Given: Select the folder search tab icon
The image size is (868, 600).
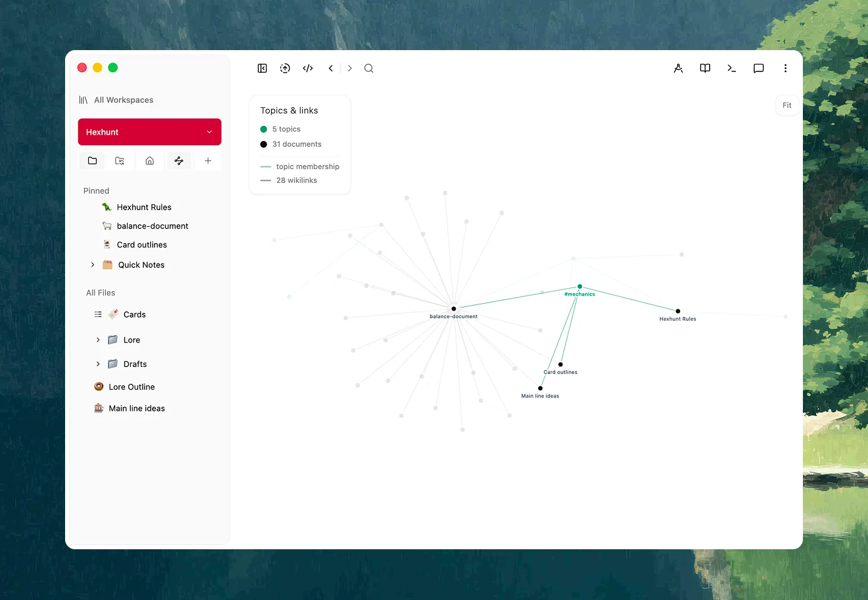Looking at the screenshot, I should click(120, 161).
